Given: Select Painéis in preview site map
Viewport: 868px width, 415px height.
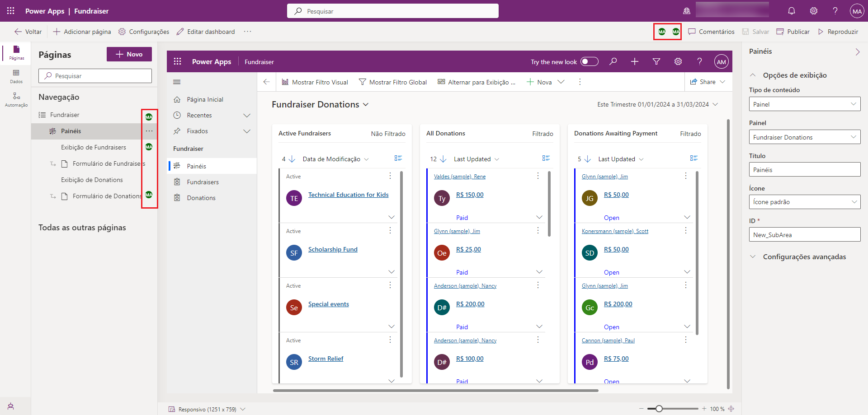Looking at the screenshot, I should (x=212, y=166).
